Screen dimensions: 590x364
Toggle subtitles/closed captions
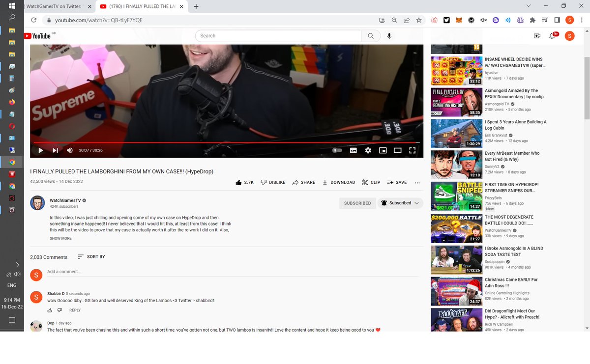353,150
